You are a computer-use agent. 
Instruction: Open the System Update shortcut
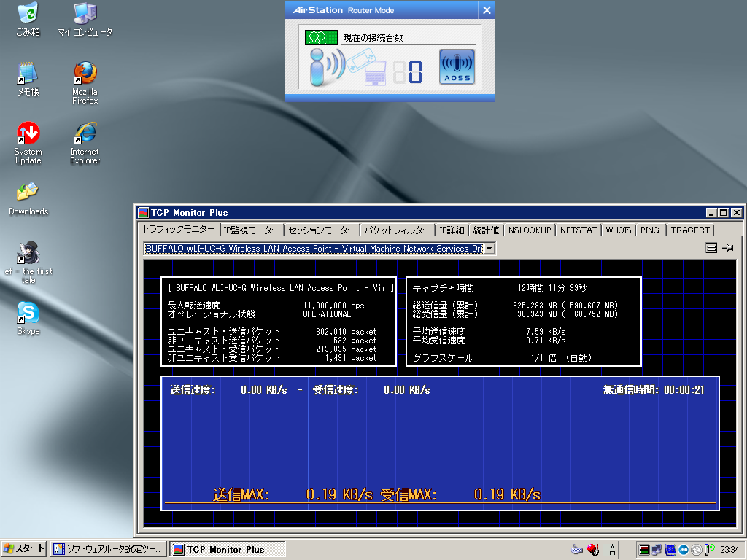[x=28, y=143]
